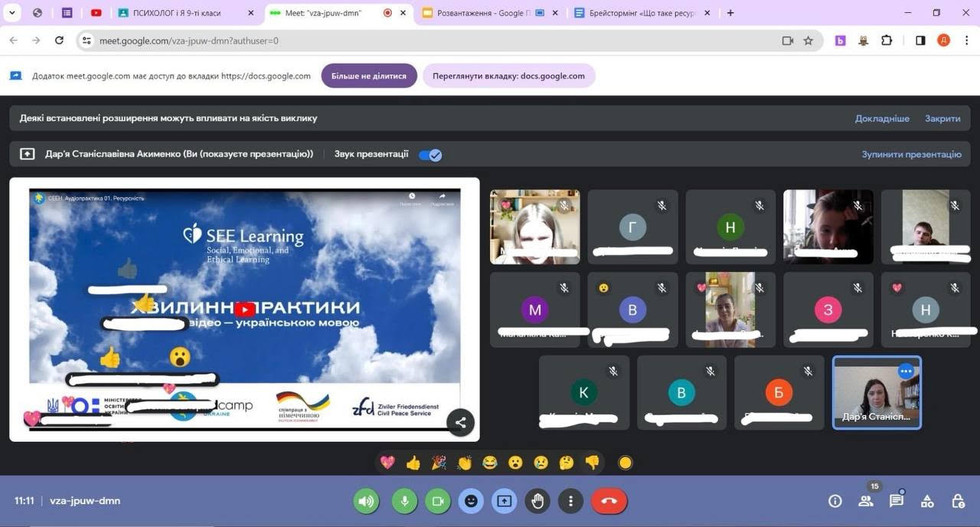980x527 pixels.
Task: Select participant tile with letter Г
Action: [x=632, y=228]
